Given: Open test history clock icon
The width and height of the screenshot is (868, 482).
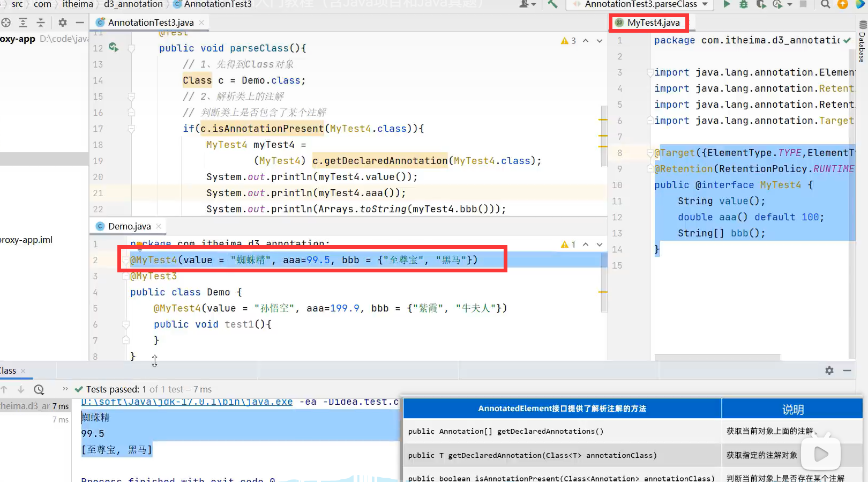Looking at the screenshot, I should (39, 389).
